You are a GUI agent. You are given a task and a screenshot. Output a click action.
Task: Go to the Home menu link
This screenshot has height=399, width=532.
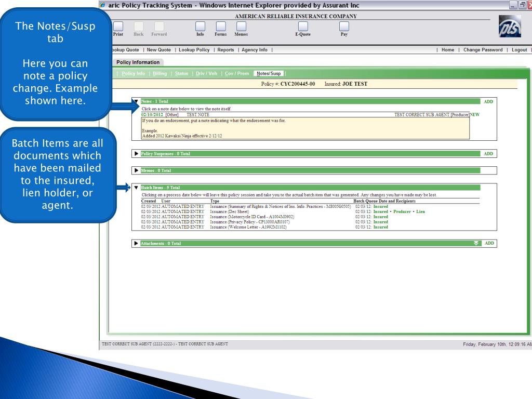point(448,50)
